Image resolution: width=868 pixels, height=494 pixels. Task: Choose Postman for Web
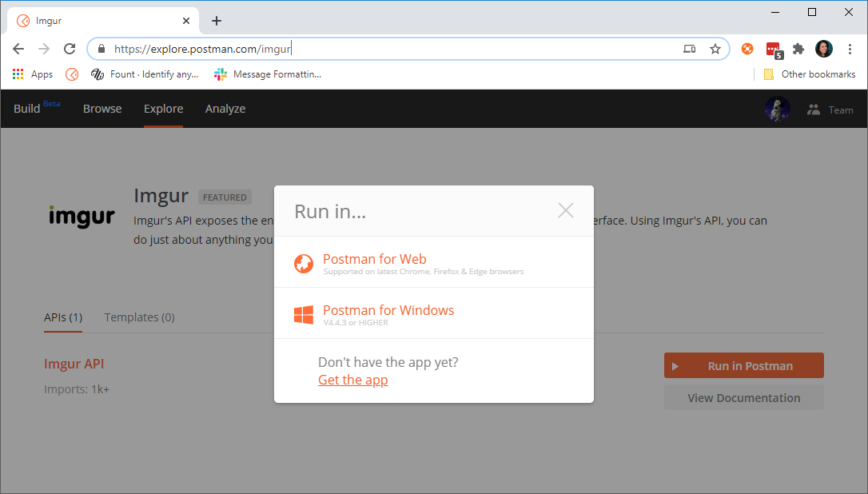click(x=434, y=262)
